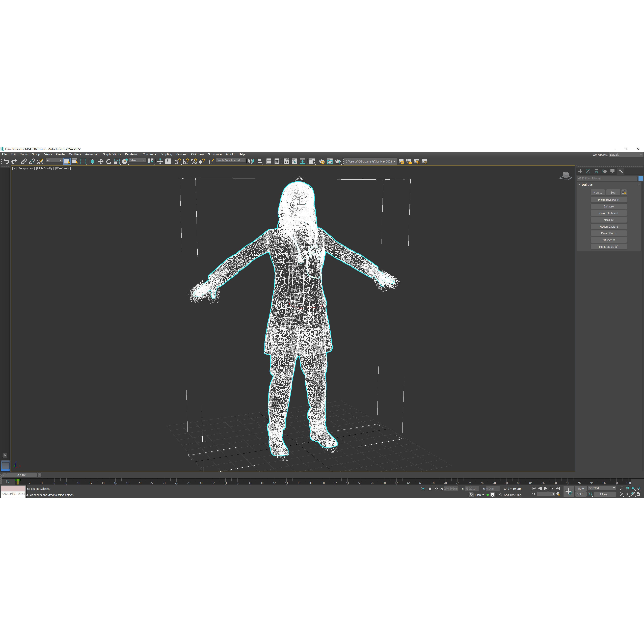Toggle Absolute/Offset transform type-in mode
The image size is (644, 644).
pyautogui.click(x=437, y=489)
